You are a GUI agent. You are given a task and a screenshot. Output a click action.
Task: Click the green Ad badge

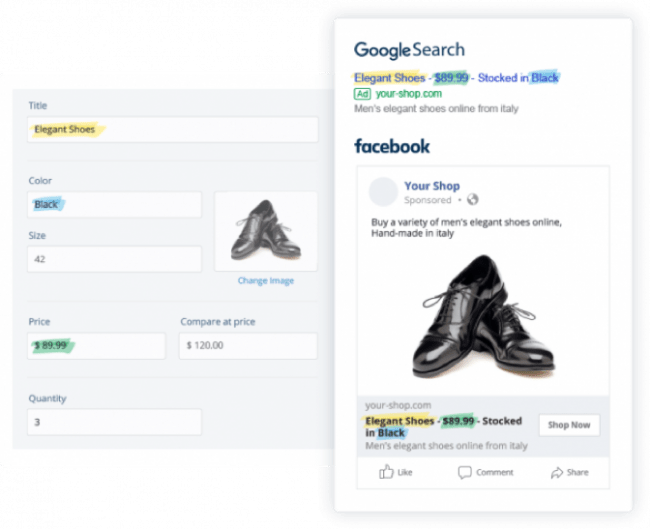(x=363, y=94)
